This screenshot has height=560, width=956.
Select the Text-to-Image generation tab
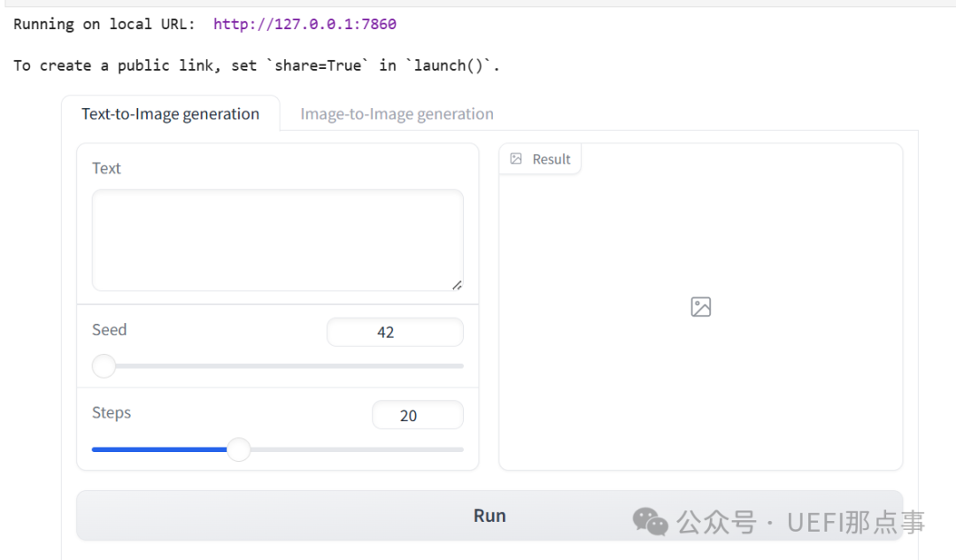pyautogui.click(x=170, y=114)
